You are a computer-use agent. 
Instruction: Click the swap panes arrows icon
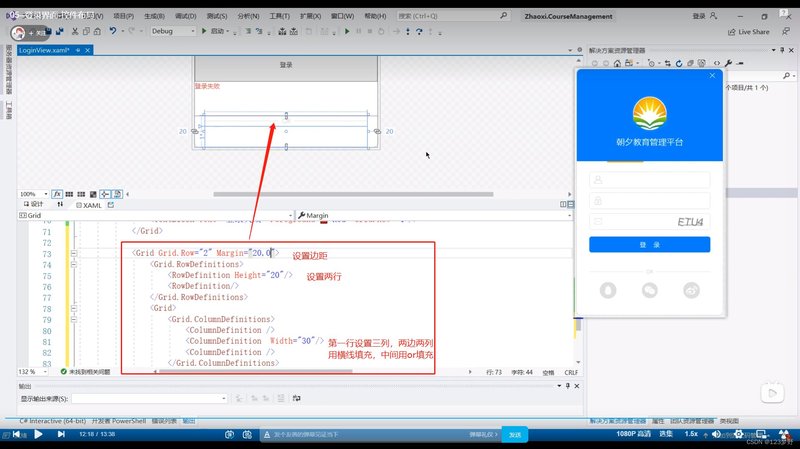point(60,204)
